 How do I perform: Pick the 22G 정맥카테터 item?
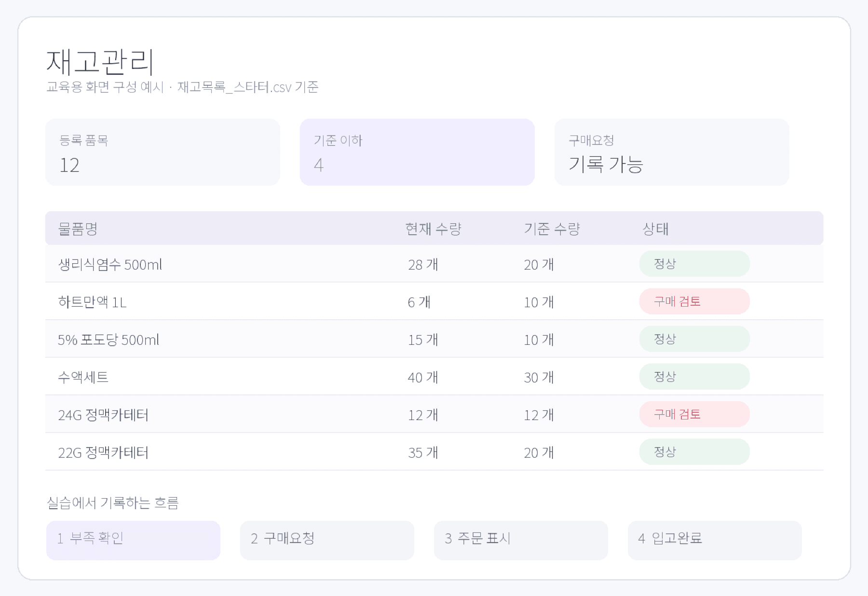103,452
